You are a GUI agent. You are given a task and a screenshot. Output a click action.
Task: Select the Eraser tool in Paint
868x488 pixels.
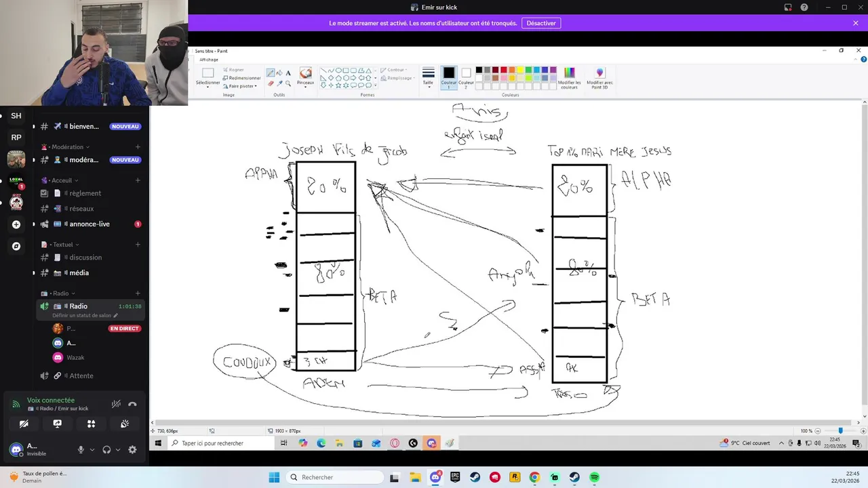point(271,83)
